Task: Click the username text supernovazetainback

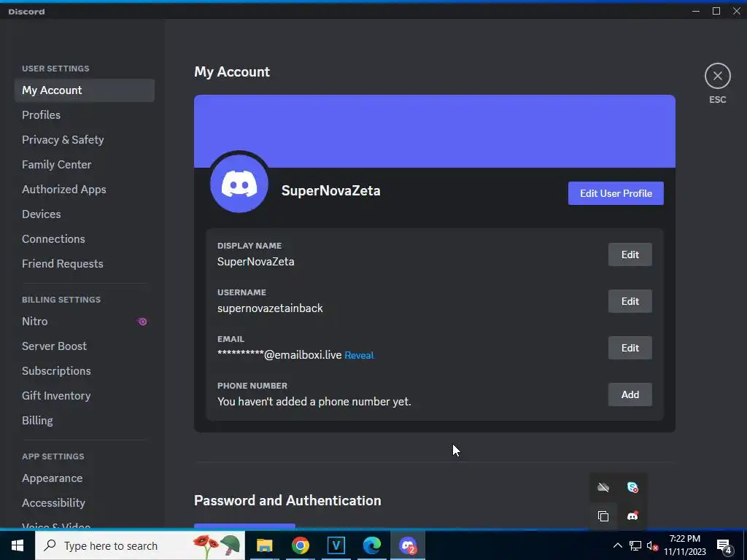Action: pyautogui.click(x=270, y=308)
